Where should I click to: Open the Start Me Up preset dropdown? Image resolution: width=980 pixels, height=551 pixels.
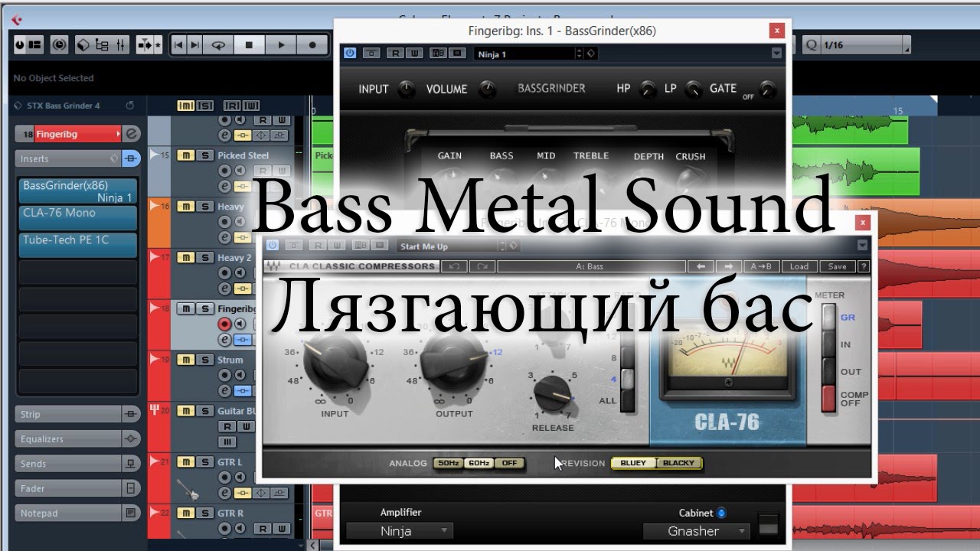click(452, 246)
